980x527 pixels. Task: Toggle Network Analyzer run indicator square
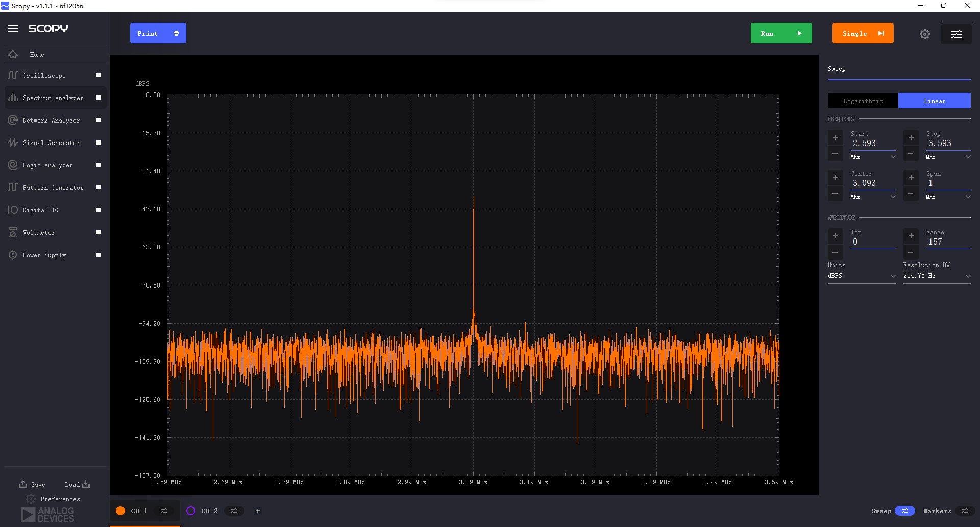point(99,120)
